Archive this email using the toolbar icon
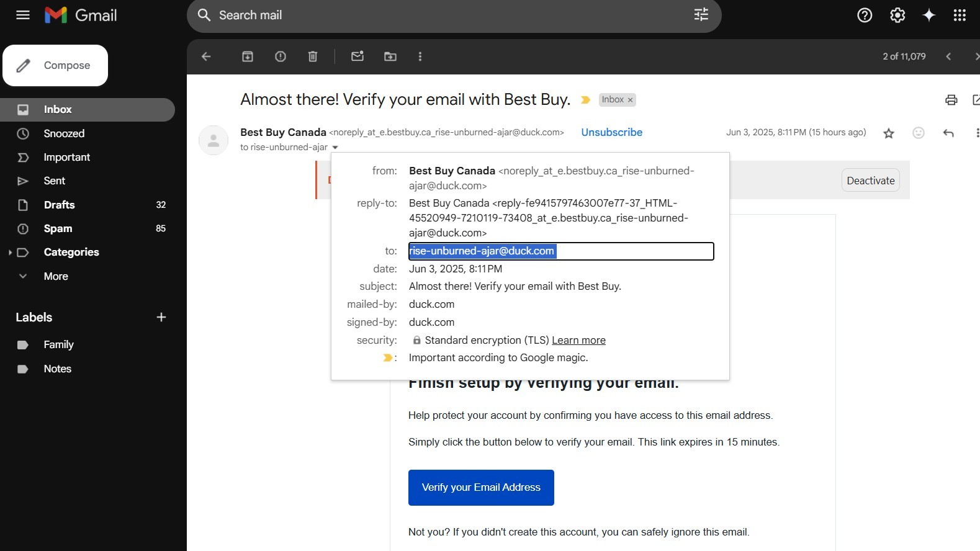The height and width of the screenshot is (551, 980). tap(248, 56)
